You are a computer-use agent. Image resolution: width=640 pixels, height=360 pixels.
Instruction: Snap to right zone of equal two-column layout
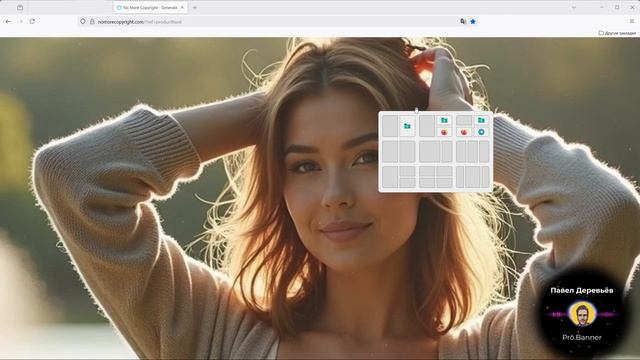407,152
